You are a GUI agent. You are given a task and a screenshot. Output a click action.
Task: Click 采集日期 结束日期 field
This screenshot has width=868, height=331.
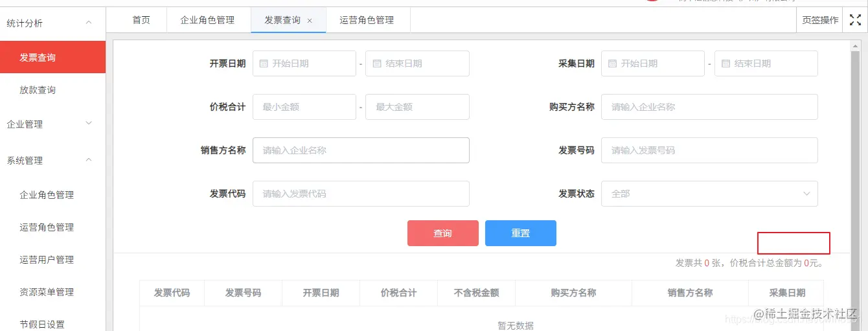pos(766,63)
